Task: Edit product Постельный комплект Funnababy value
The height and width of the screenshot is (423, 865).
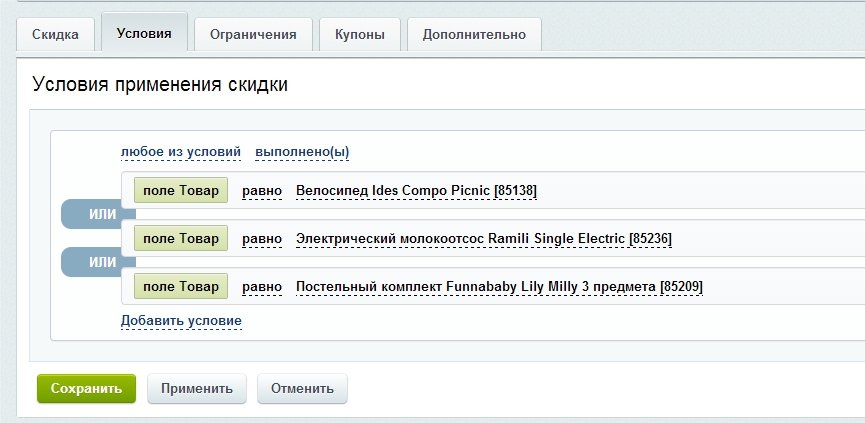Action: [499, 287]
